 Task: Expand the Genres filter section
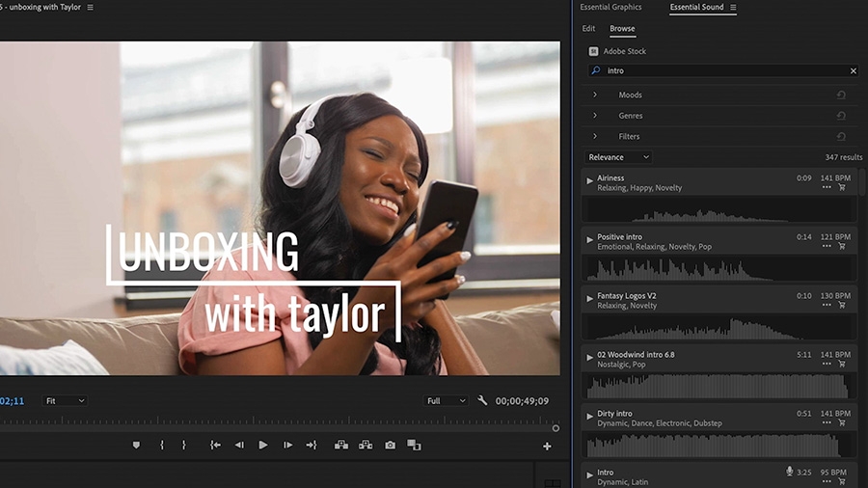(x=594, y=116)
